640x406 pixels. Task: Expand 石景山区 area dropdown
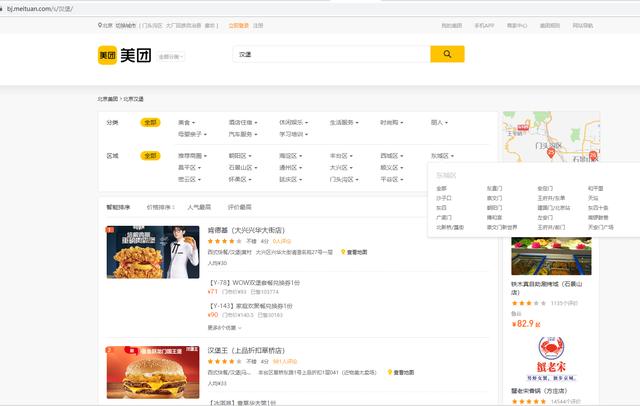point(243,168)
